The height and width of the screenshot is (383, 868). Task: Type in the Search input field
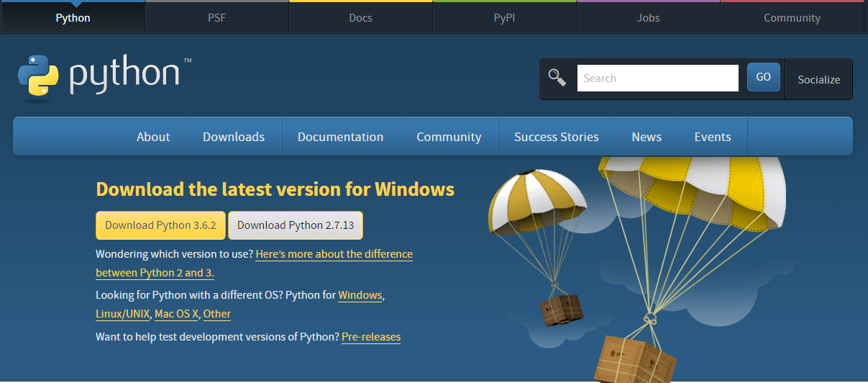[x=657, y=78]
